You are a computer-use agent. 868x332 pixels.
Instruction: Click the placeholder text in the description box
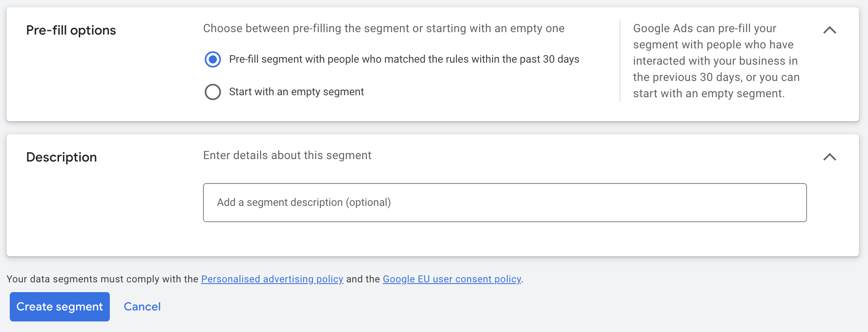tap(304, 203)
